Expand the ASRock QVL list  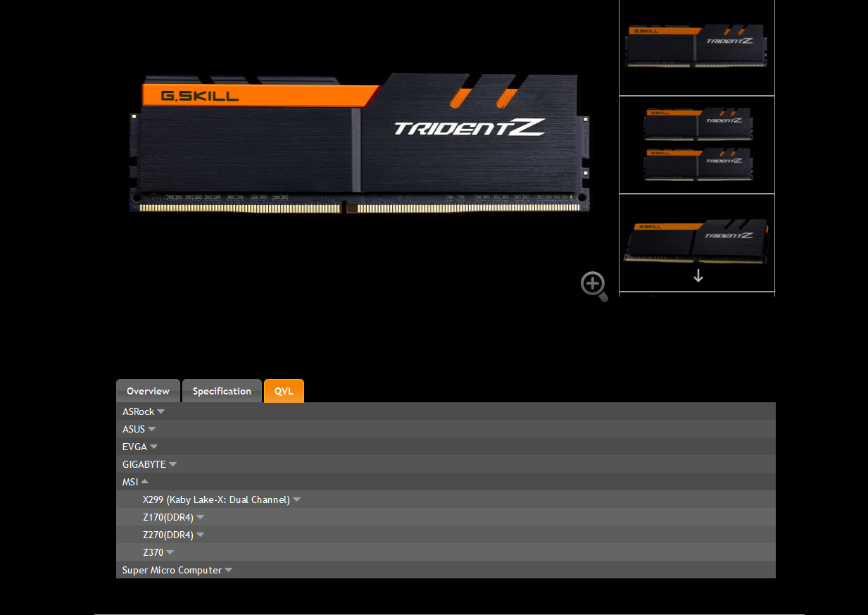tap(446, 411)
